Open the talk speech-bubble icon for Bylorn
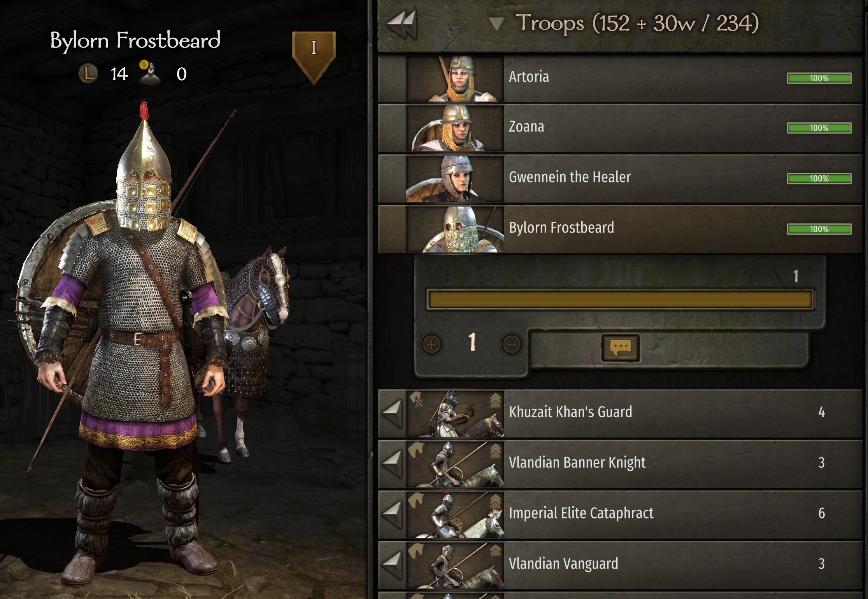The height and width of the screenshot is (599, 868). coord(620,348)
